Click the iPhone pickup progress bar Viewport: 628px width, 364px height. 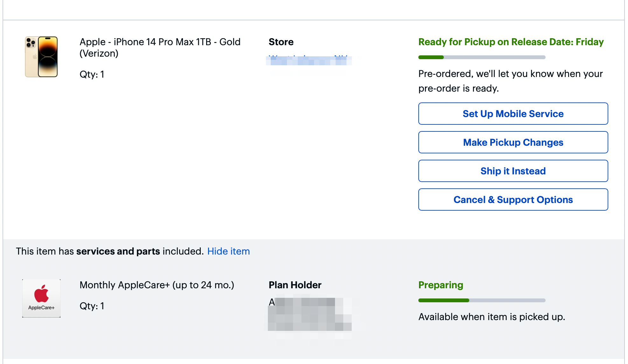click(482, 57)
